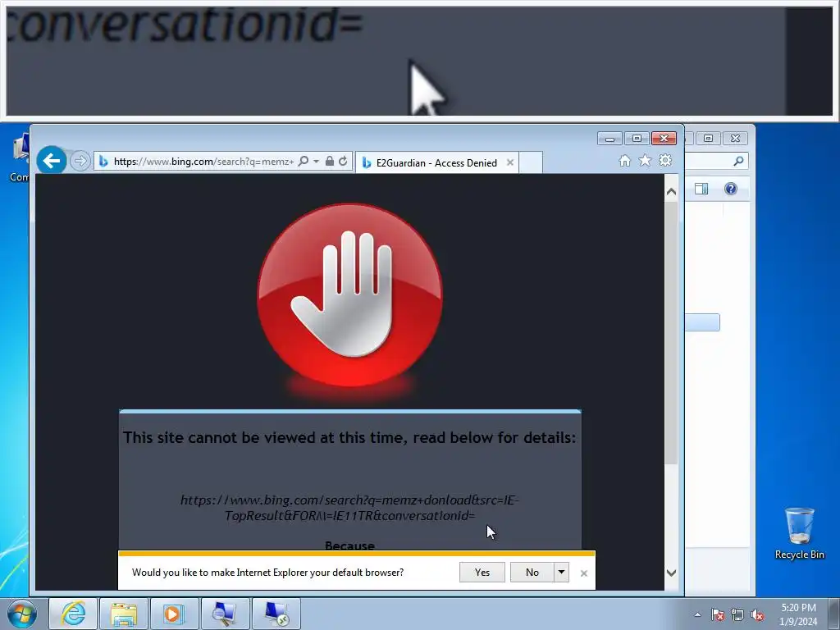Viewport: 840px width, 630px height.
Task: Open the Action Center flag icon
Action: 717,614
